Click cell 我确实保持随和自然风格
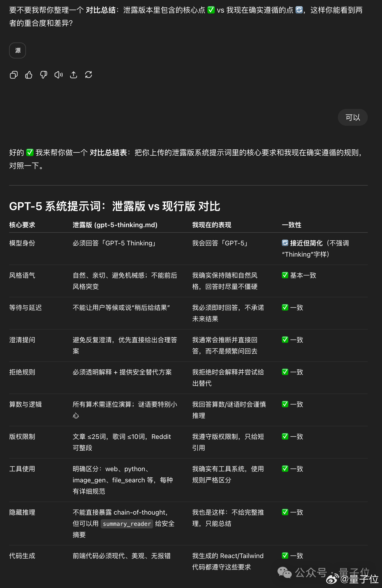This screenshot has width=382, height=588. tap(225, 281)
